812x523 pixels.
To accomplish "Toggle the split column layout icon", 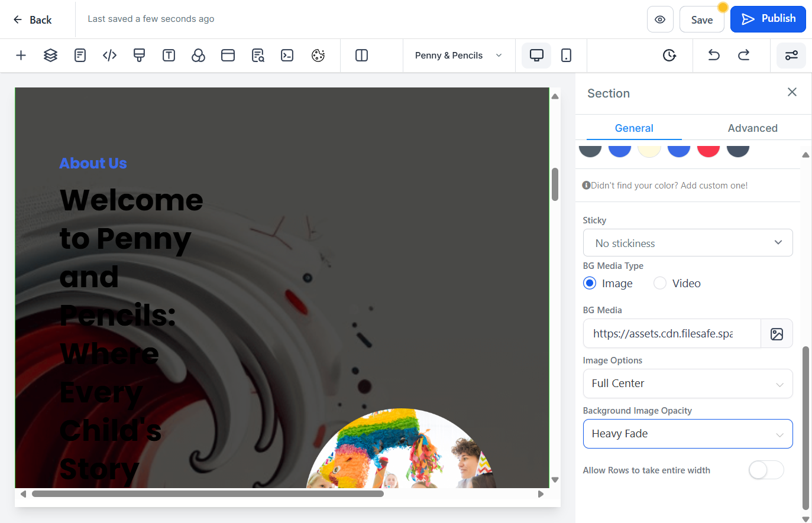I will pos(361,56).
